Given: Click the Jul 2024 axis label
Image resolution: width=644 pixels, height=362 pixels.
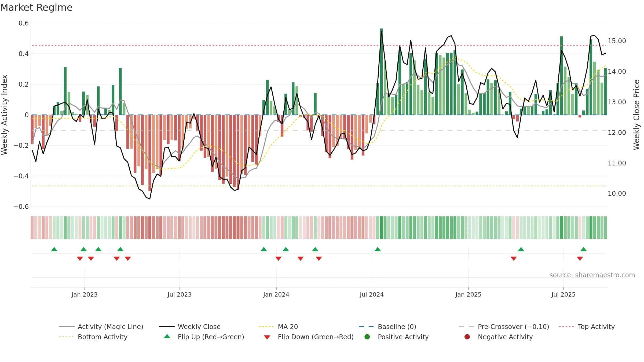Looking at the screenshot, I should pyautogui.click(x=372, y=294).
